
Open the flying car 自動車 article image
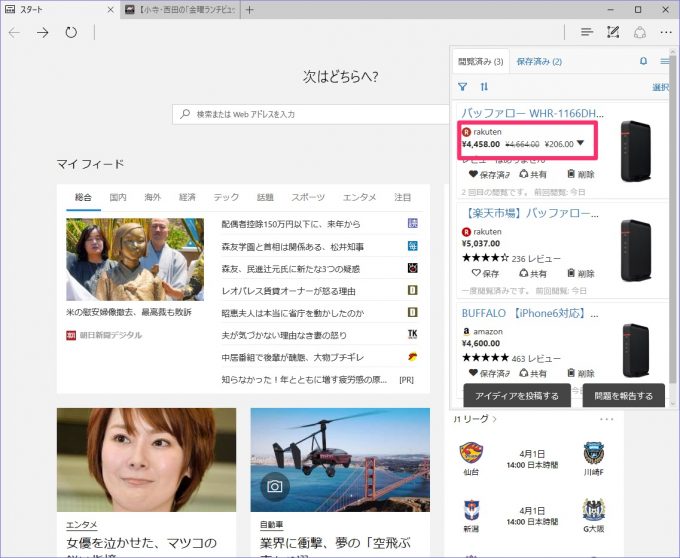click(340, 460)
